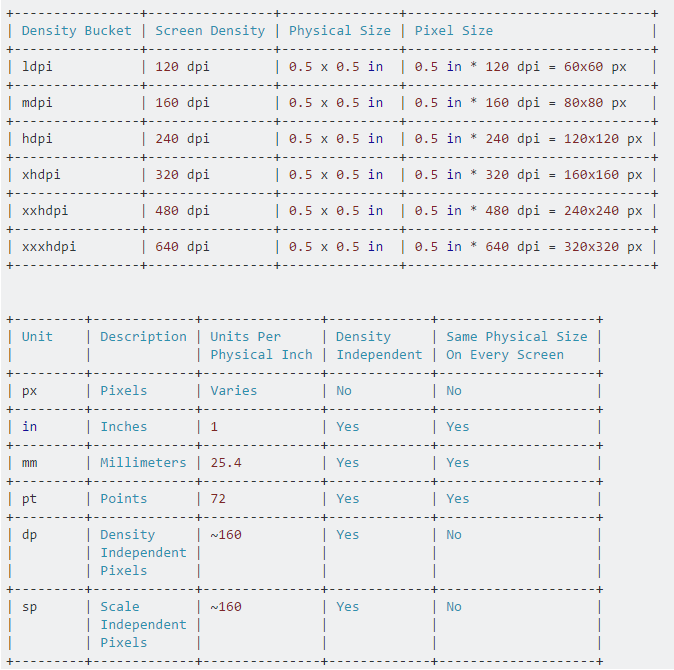Select the 'xhdpi' density bucket cell
This screenshot has height=670, width=674.
(x=41, y=175)
